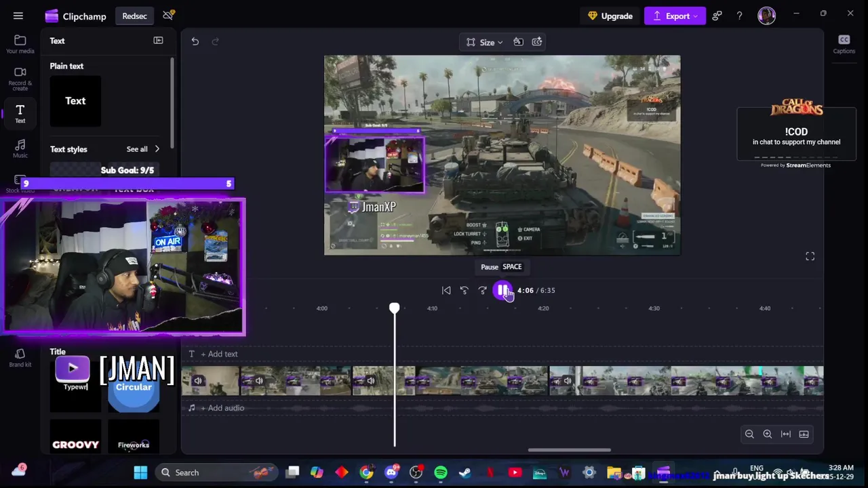Click See all text styles
The height and width of the screenshot is (488, 868).
tap(137, 149)
